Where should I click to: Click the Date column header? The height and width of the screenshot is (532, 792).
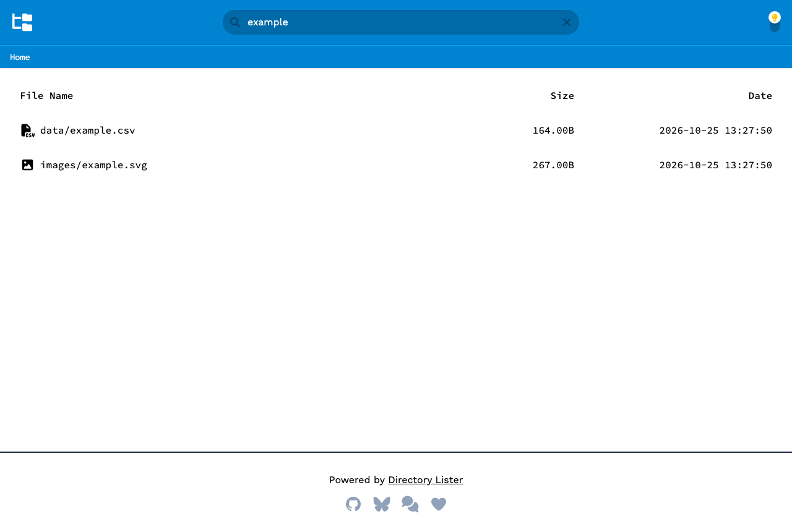[760, 96]
